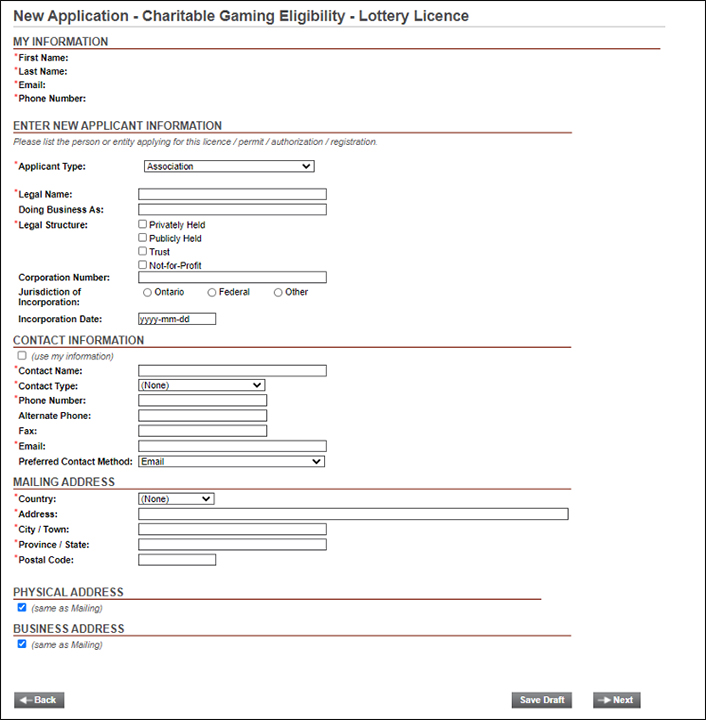The height and width of the screenshot is (720, 706).
Task: Proceed with the Next button
Action: [616, 700]
